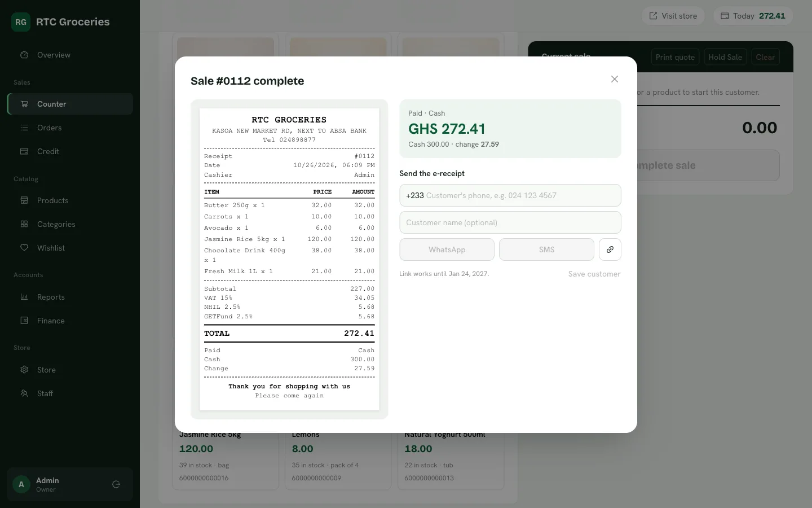Copy the e-receipt link icon

610,249
